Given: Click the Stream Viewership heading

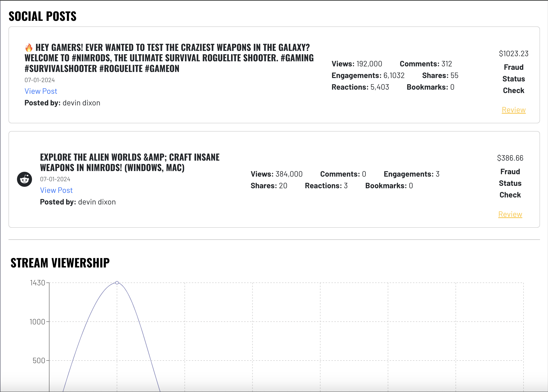Looking at the screenshot, I should point(60,263).
